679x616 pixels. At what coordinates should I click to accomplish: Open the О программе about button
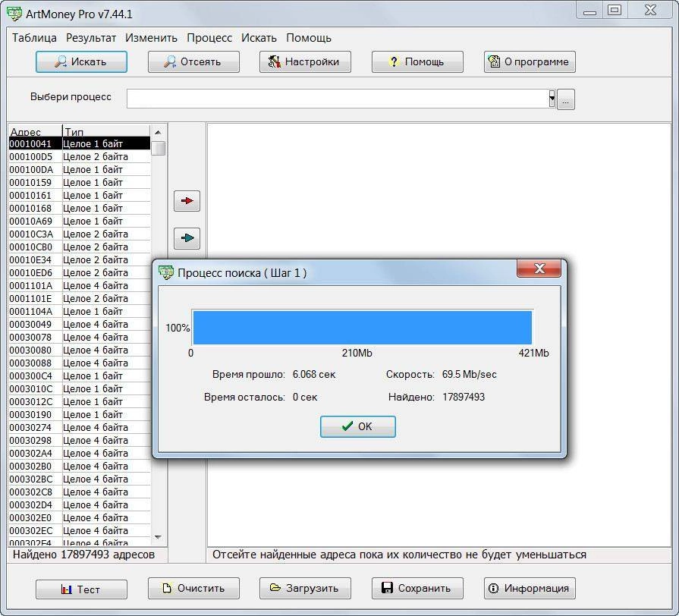coord(530,62)
